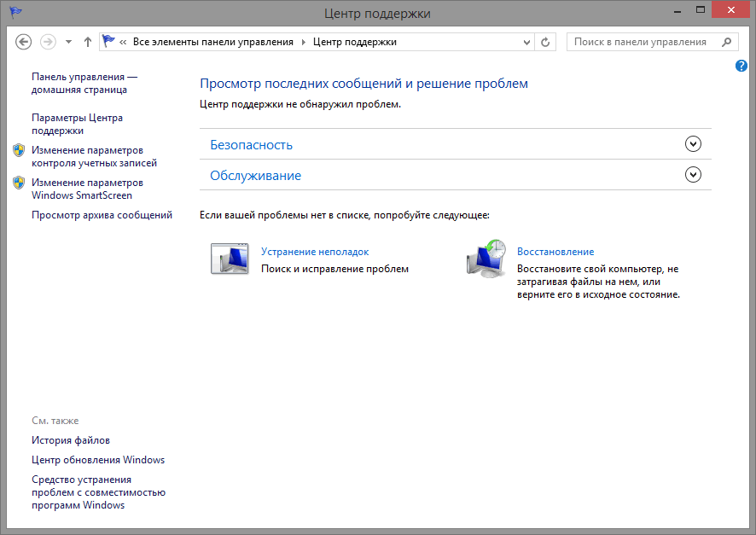Open 'Центр обновления Windows' link
756x535 pixels.
(x=98, y=460)
